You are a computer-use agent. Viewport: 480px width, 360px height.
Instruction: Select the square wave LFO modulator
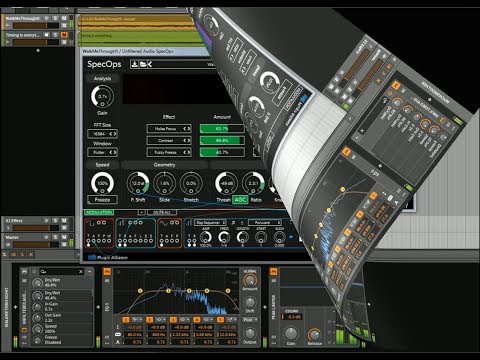90,223
